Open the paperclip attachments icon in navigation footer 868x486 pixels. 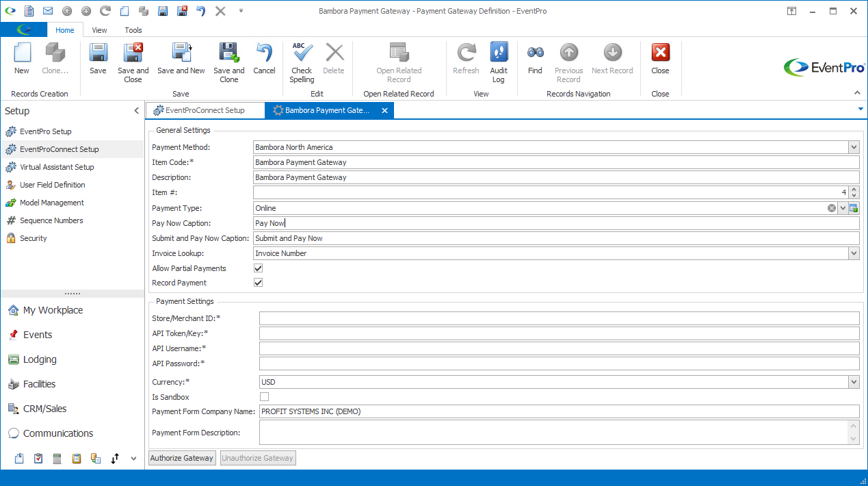tap(19, 459)
